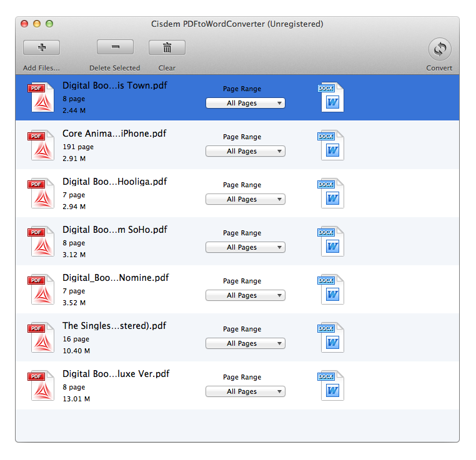Click DOCX output icon for Digital Boo...luxe Ver.pdf
The image size is (476, 460).
point(330,385)
